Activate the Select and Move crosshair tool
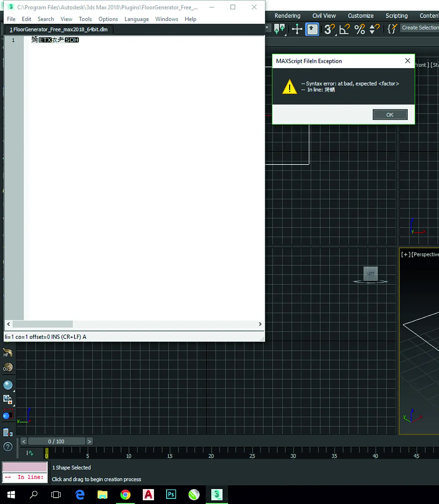Viewport: 439px width, 504px height. [x=297, y=29]
